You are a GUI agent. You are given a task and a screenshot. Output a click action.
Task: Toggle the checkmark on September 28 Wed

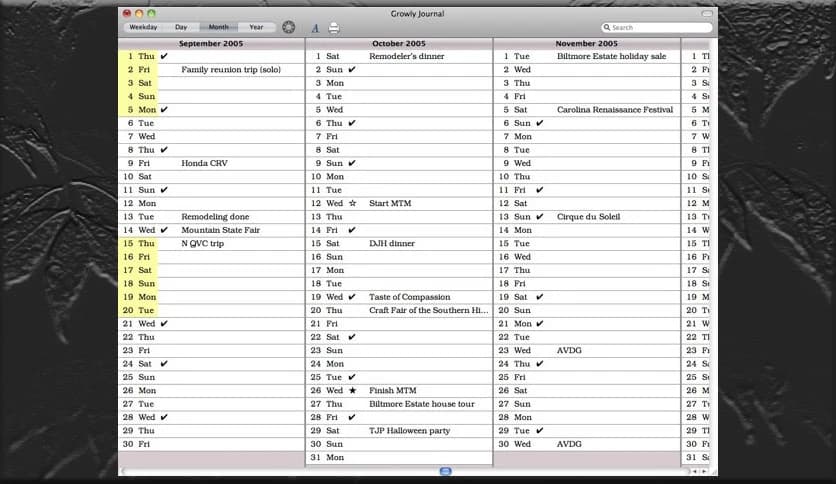click(164, 417)
